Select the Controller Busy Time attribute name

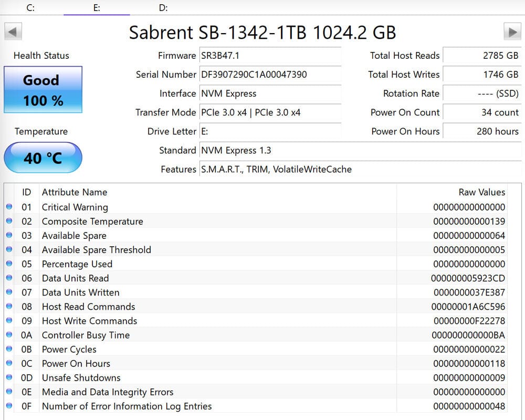click(x=86, y=335)
